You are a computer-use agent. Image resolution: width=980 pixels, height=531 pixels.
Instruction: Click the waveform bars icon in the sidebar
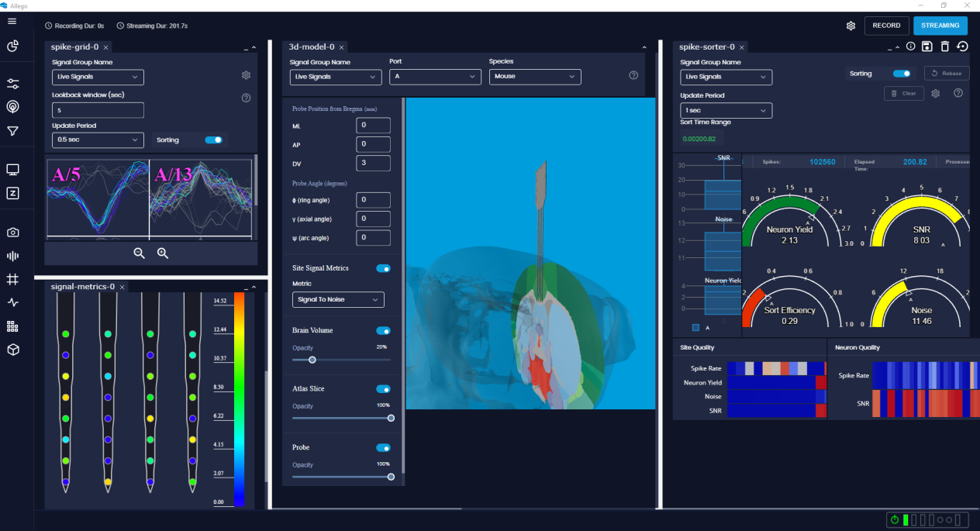12,256
